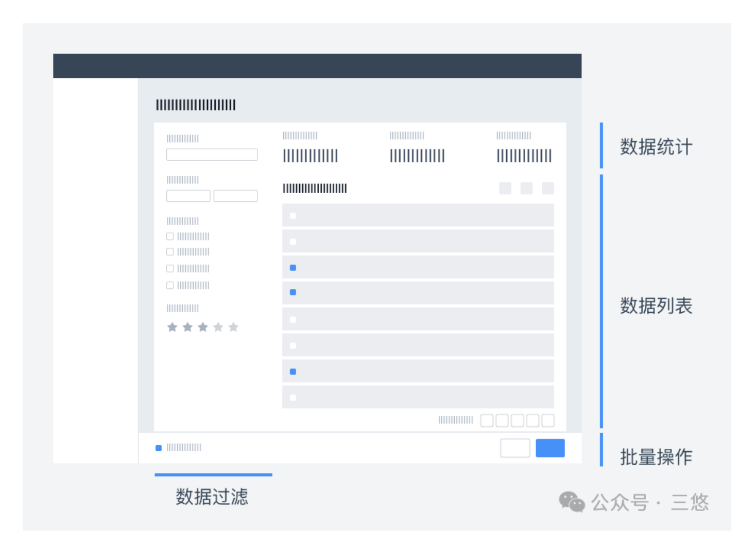Click the fifth star in the rating filter
756x543 pixels.
click(233, 327)
